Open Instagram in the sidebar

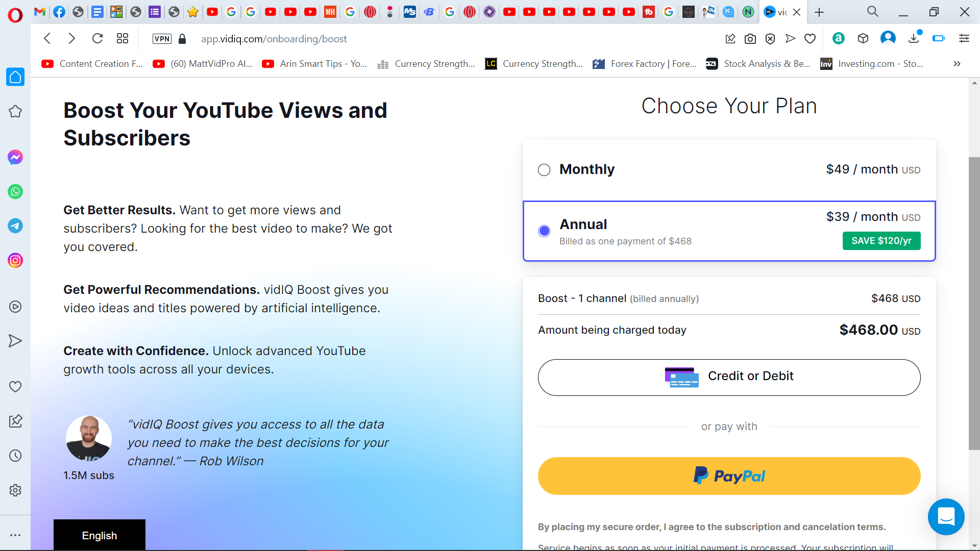[15, 261]
